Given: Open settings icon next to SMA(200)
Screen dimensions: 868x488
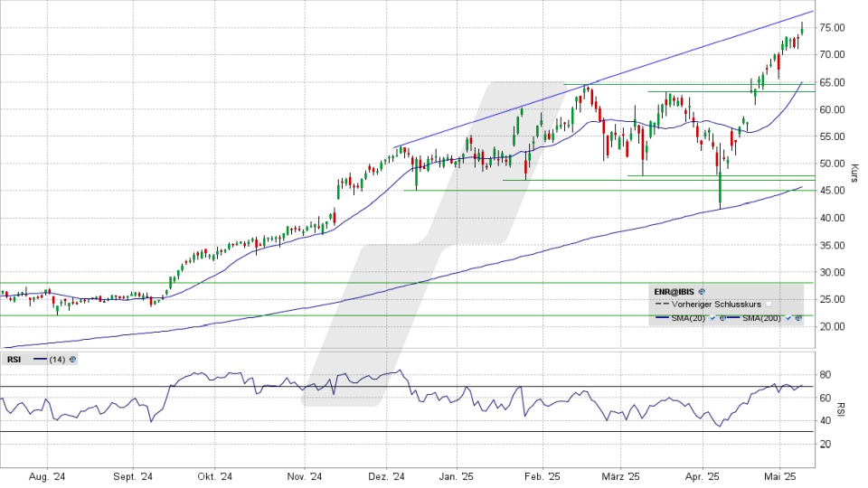Looking at the screenshot, I should pos(798,318).
